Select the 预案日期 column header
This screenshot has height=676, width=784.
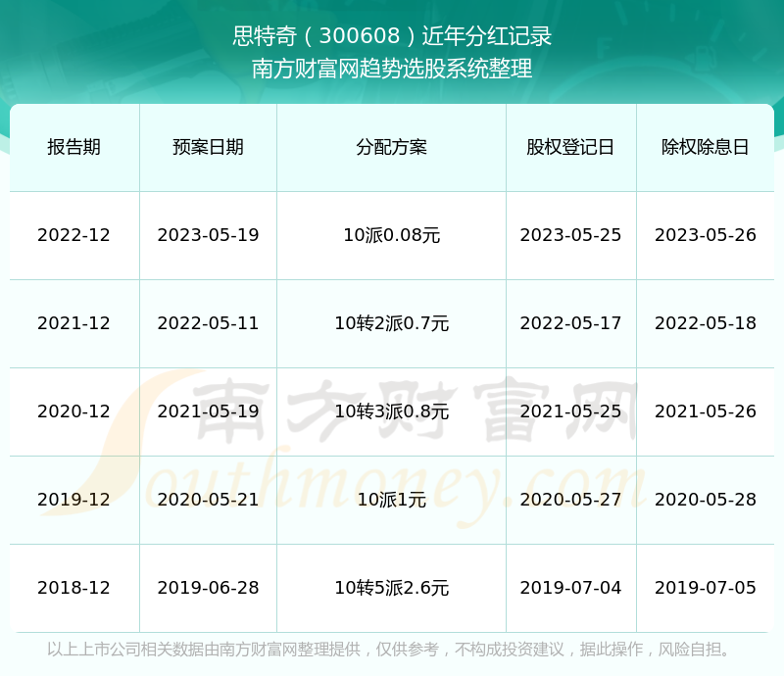[x=208, y=147]
